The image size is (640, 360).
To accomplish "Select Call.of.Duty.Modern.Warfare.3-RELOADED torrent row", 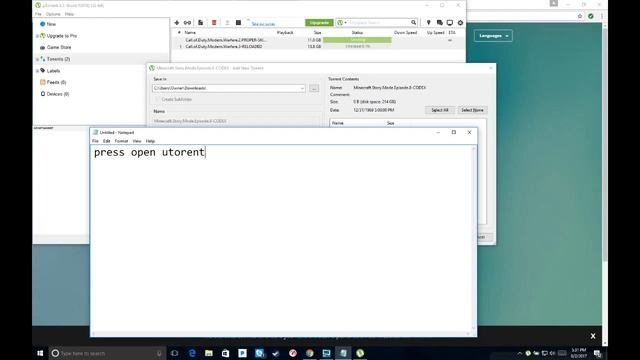I will click(x=318, y=47).
